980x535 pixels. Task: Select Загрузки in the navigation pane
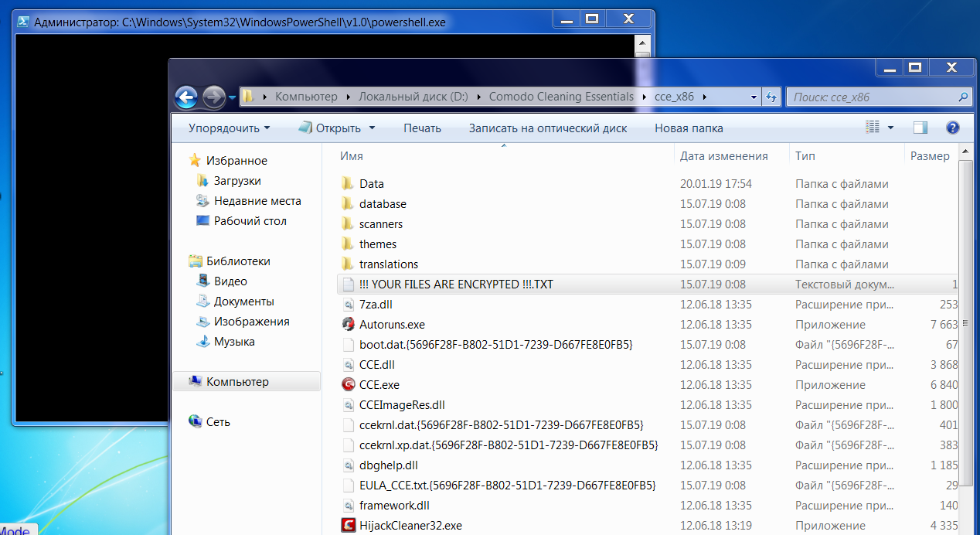coord(237,181)
